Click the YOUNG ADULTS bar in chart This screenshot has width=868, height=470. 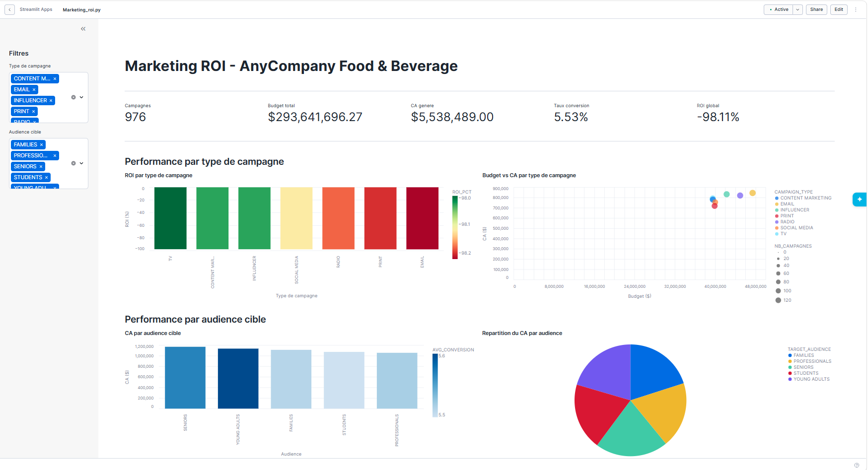[238, 379]
